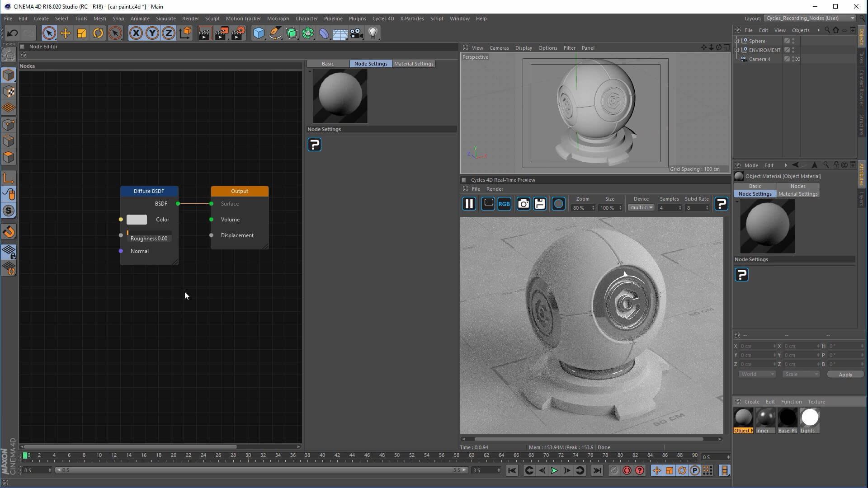Open the Layout selection dropdown
The image size is (868, 488).
810,18
